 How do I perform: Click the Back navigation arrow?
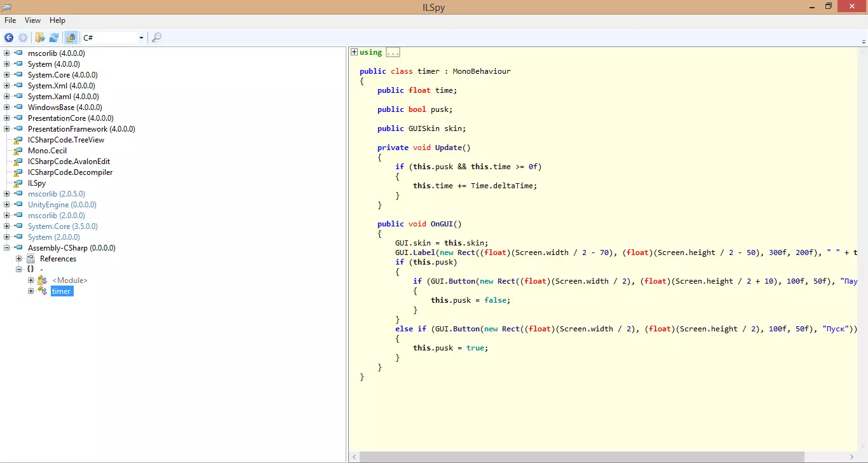pos(9,38)
